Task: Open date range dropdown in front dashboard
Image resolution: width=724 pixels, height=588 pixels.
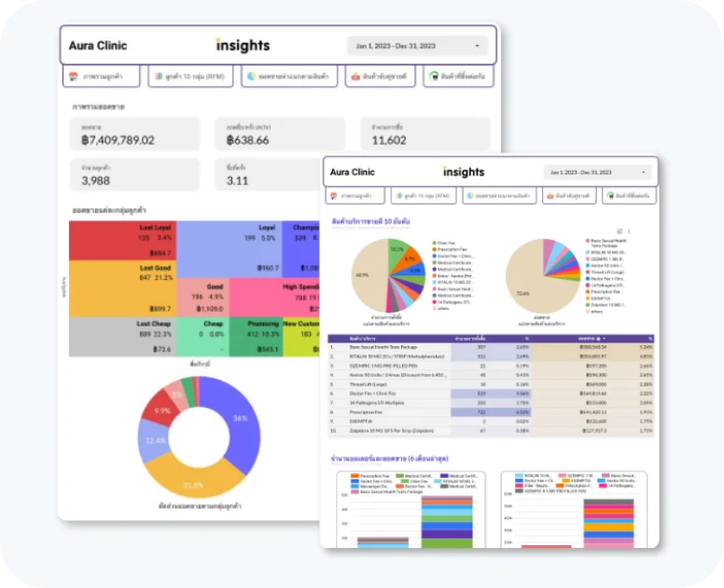Action: click(597, 173)
